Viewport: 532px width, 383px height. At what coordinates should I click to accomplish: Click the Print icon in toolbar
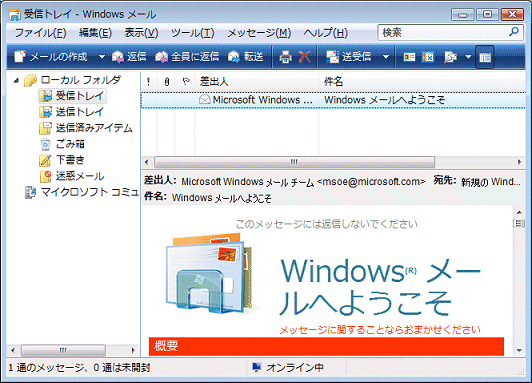(285, 57)
